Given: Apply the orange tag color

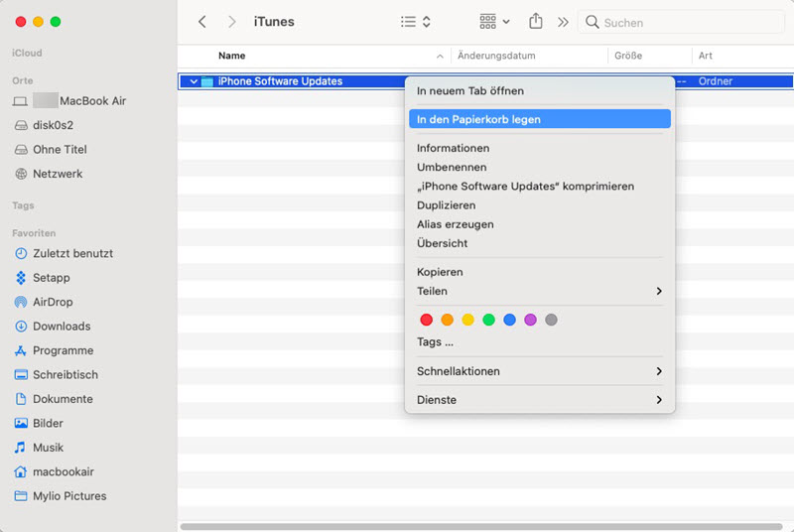Looking at the screenshot, I should click(448, 320).
